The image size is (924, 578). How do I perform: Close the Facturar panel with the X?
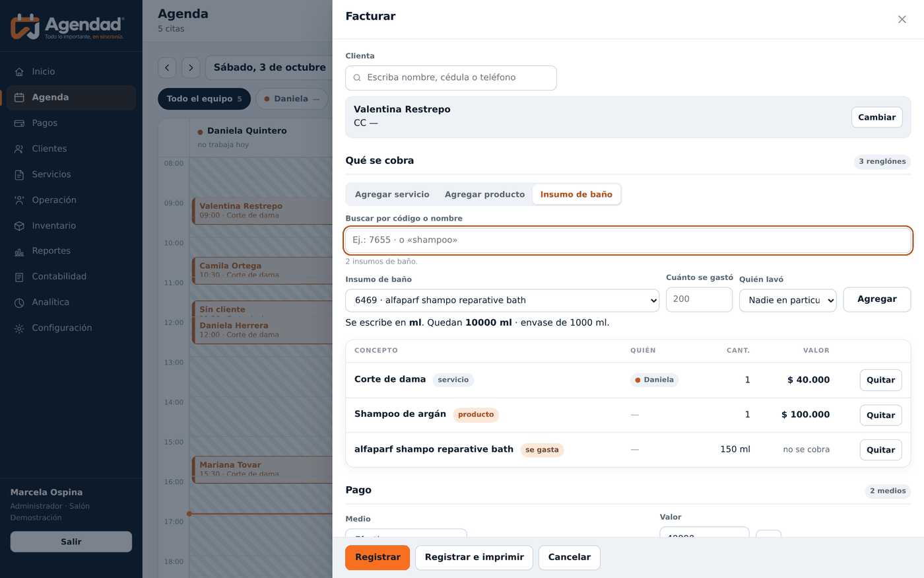point(902,19)
